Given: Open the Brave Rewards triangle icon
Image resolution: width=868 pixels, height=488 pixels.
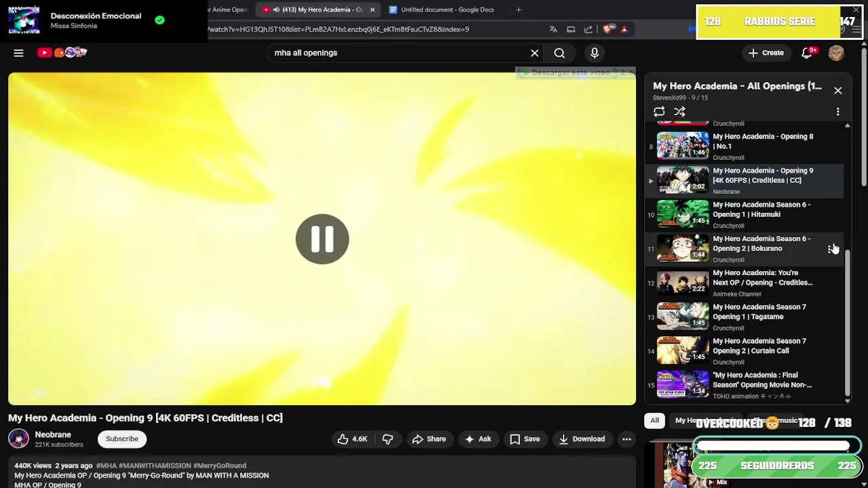Looking at the screenshot, I should 624,29.
